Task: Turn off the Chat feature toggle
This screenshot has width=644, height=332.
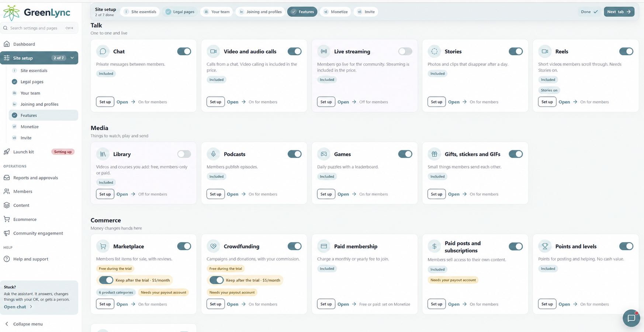Action: (x=184, y=52)
